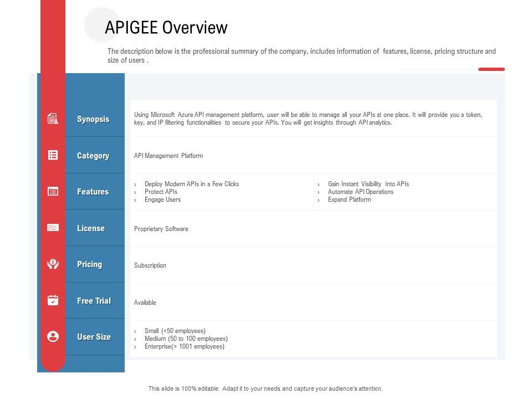Click the Pricing hands-with-coin icon

click(x=53, y=264)
